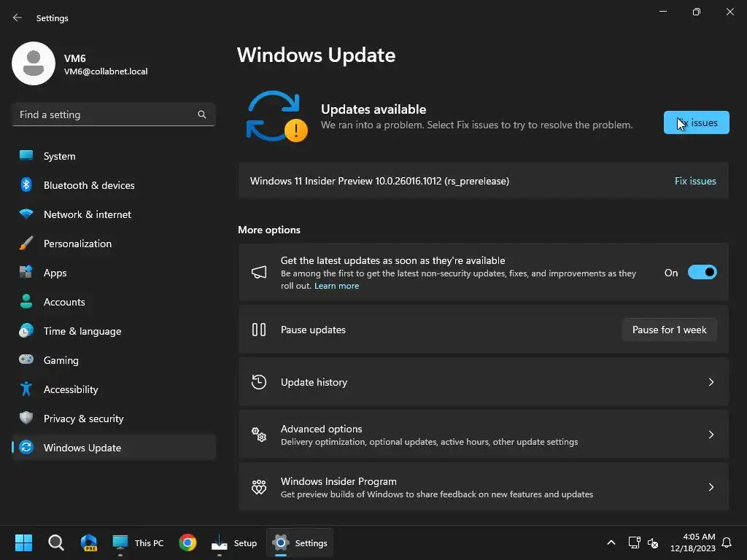Click the Privacy shield icon
This screenshot has width=747, height=560.
26,418
